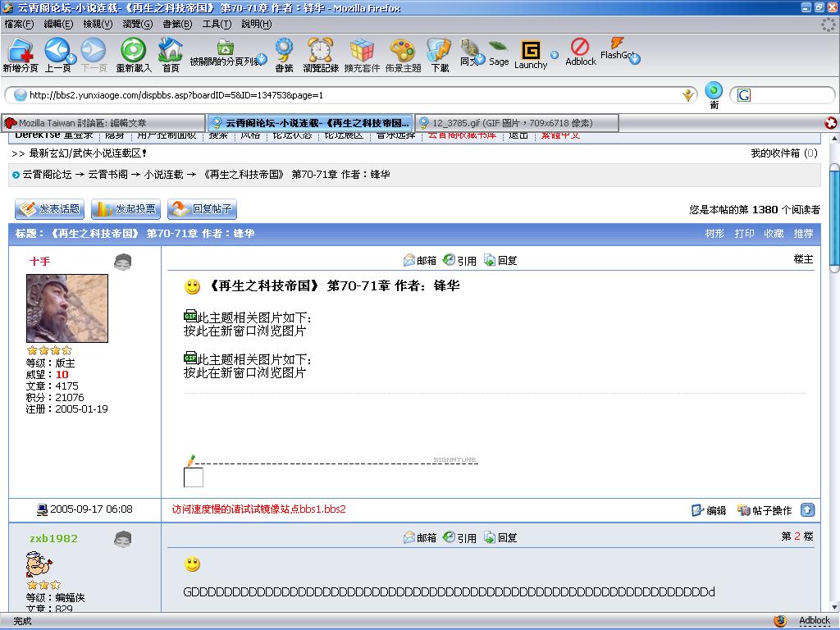Click the 下一頁 forward button
Image resolution: width=840 pixels, height=630 pixels.
[94, 55]
